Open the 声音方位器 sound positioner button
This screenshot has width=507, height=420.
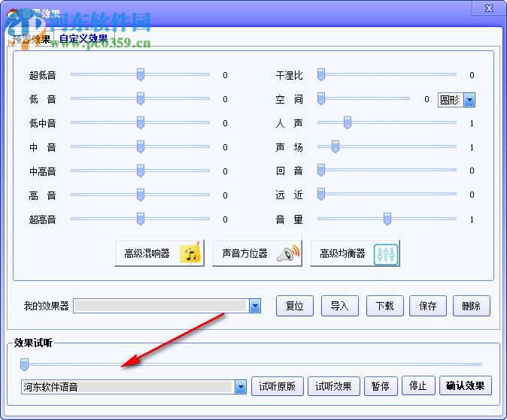[257, 253]
